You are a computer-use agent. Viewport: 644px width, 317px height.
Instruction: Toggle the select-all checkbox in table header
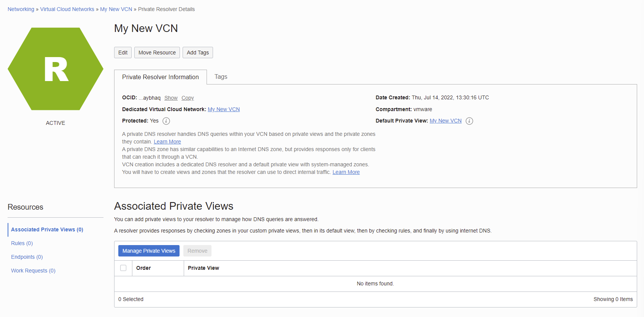pos(123,268)
